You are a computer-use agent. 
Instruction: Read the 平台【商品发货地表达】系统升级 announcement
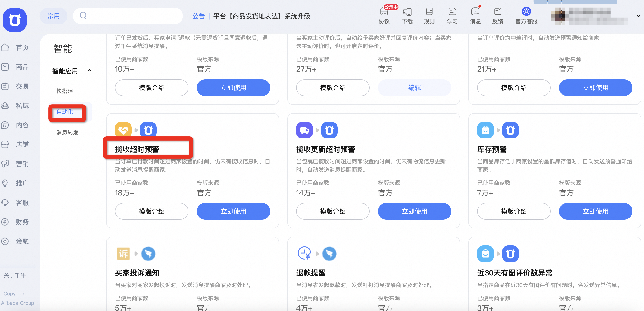[x=261, y=16]
